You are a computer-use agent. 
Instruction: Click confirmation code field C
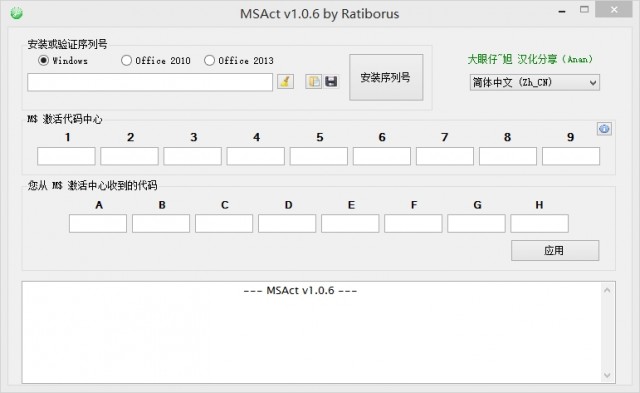click(x=224, y=224)
